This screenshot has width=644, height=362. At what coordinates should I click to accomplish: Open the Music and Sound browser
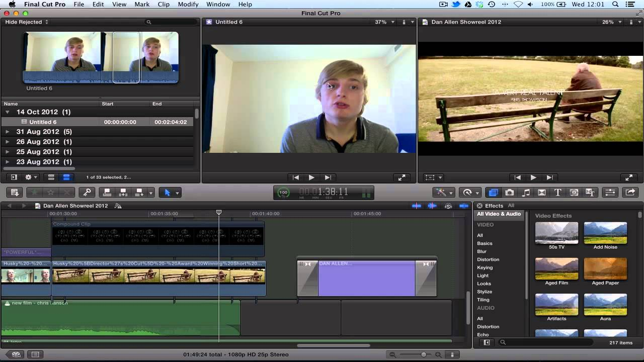(x=525, y=193)
